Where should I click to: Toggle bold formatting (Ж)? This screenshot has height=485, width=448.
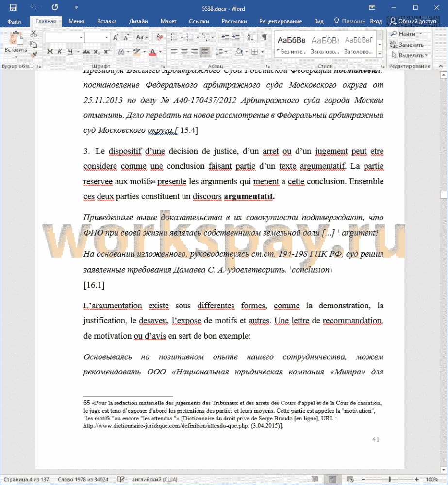point(50,52)
